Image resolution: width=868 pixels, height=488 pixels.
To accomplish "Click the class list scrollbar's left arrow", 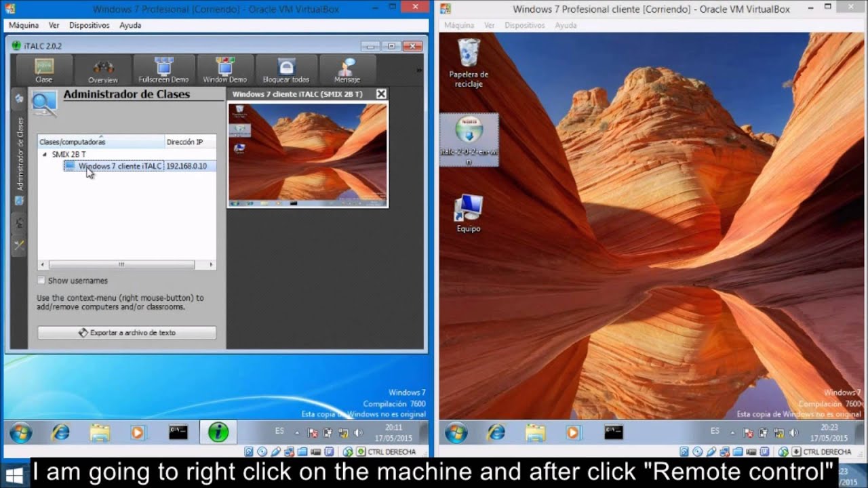I will [x=42, y=265].
